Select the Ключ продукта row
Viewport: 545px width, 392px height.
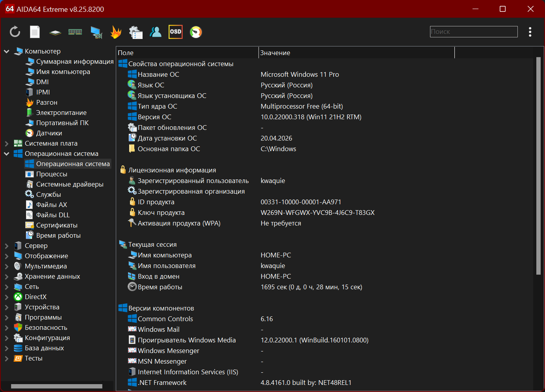tap(326, 213)
